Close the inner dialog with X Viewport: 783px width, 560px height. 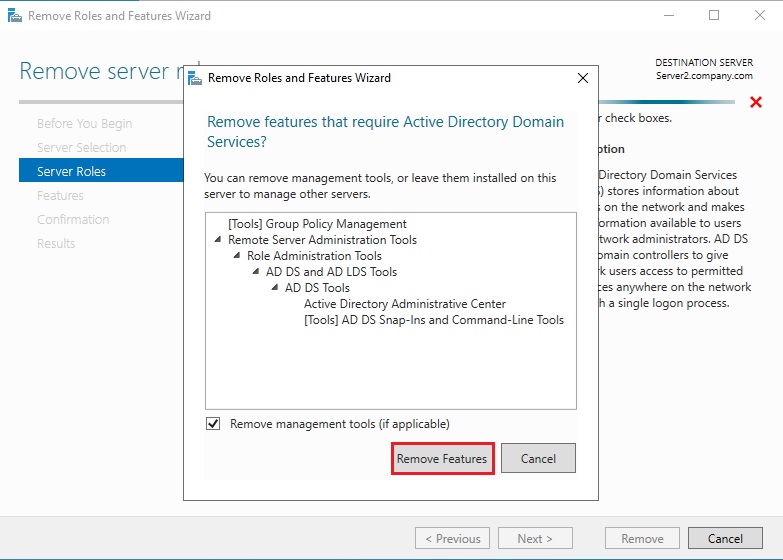583,78
